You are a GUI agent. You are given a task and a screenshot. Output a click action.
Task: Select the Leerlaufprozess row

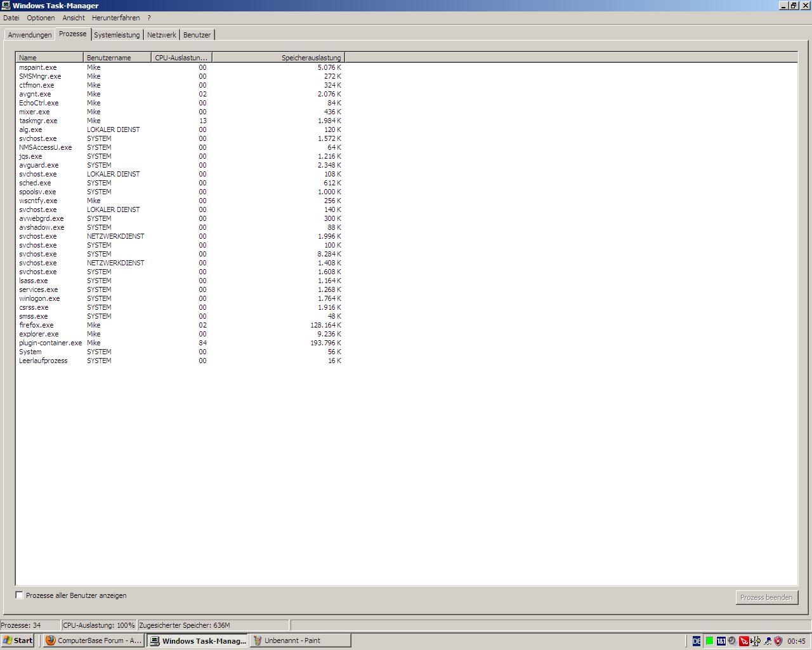(x=180, y=361)
